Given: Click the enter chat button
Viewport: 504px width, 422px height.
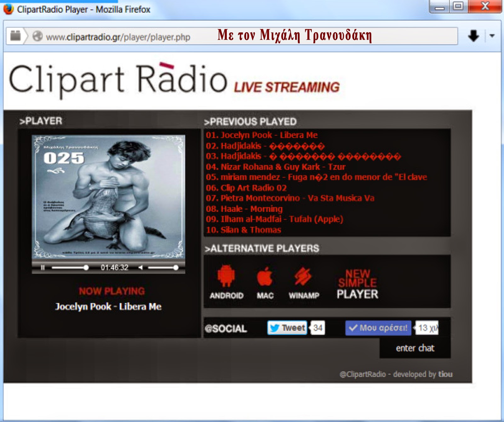Looking at the screenshot, I should [415, 348].
